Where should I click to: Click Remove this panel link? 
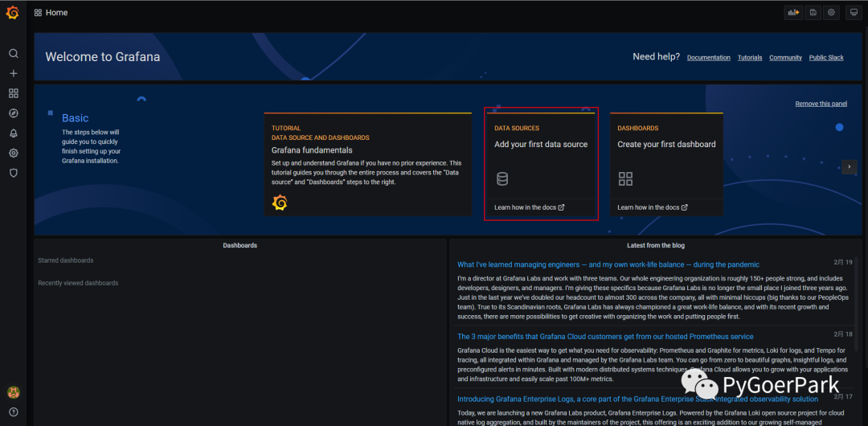[x=821, y=104]
